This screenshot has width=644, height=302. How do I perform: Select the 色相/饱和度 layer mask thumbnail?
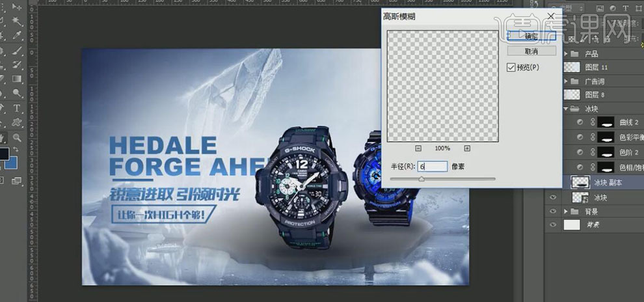tap(606, 167)
